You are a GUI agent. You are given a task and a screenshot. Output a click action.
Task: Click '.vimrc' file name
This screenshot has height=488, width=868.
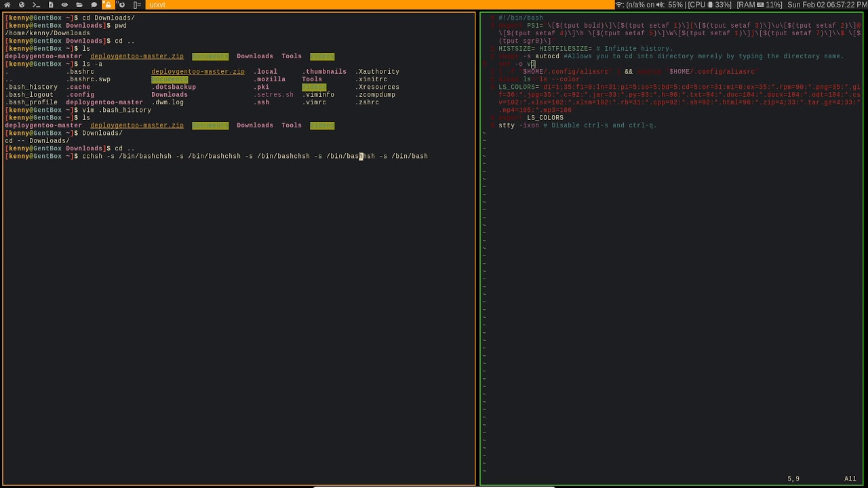(314, 102)
